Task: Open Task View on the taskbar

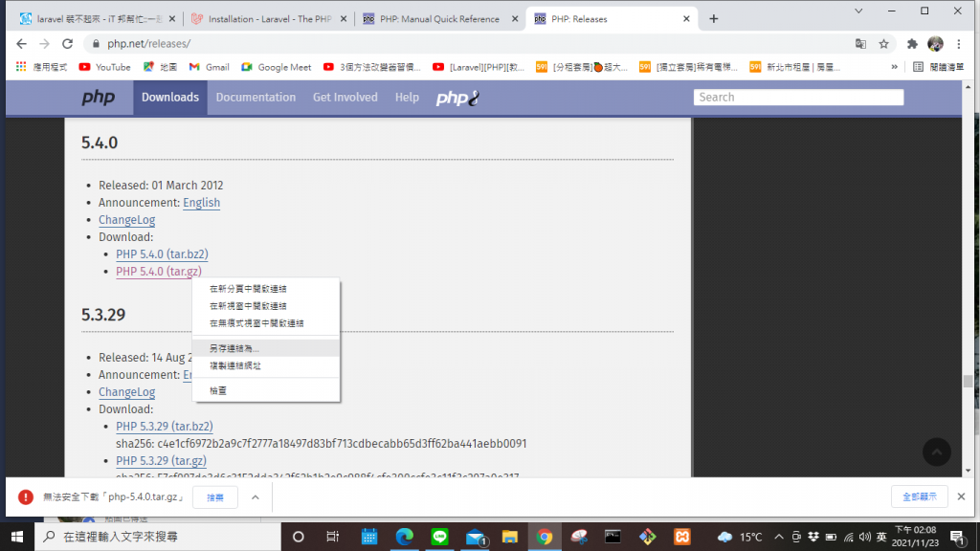Action: 332,537
